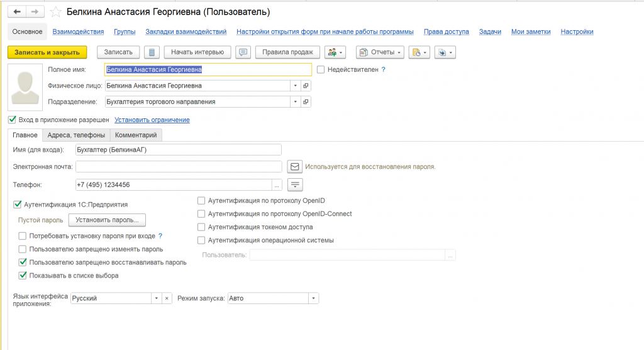Switch to the Адреса, телефоны tab
This screenshot has height=350, width=644.
point(76,135)
